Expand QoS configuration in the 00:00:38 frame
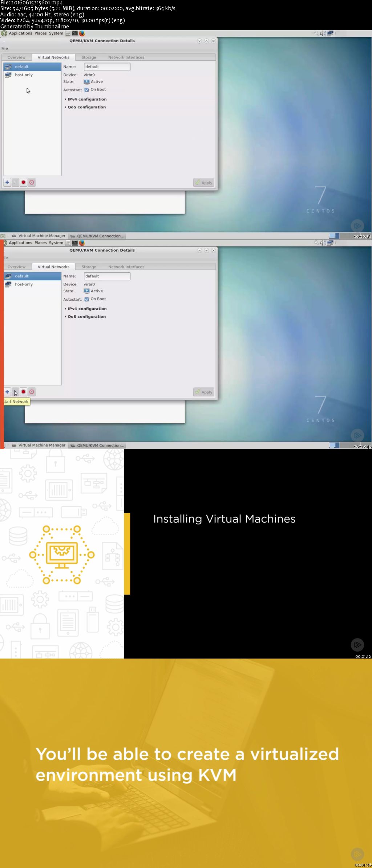Viewport: 372px width, 868px height. point(85,107)
